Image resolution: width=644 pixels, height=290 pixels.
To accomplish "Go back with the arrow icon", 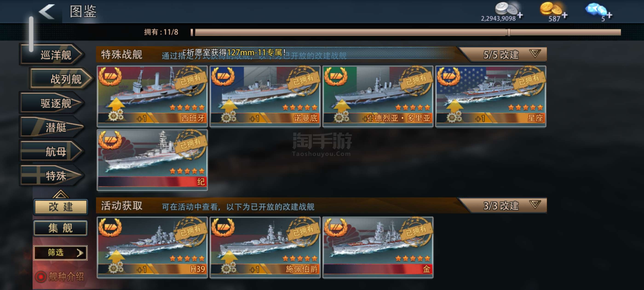I will coord(47,12).
